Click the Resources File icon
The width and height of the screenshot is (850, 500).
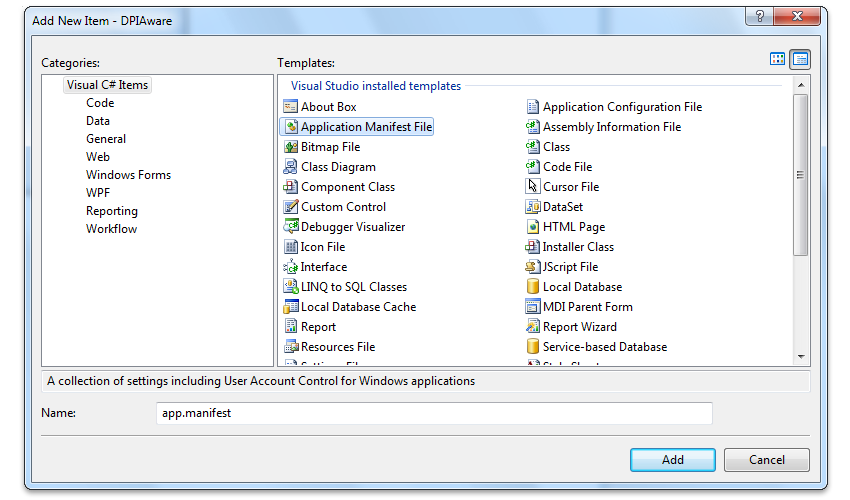[x=291, y=347]
